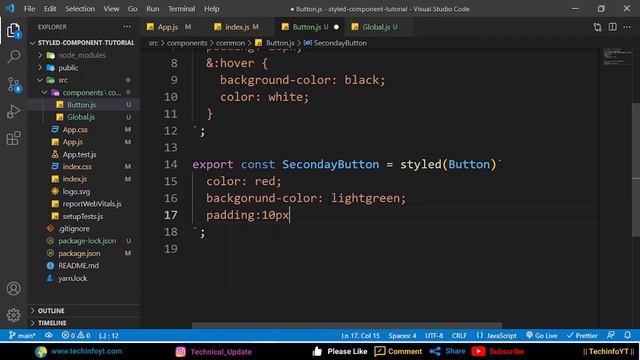Image resolution: width=640 pixels, height=360 pixels.
Task: Change language mode JavaScript
Action: [496, 336]
